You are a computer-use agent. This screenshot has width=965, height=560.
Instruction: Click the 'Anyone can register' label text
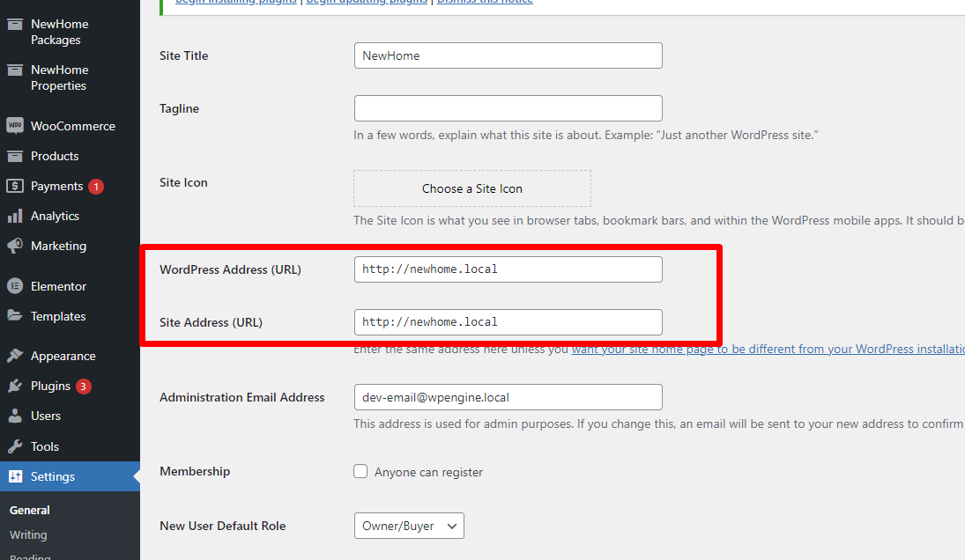(x=428, y=472)
